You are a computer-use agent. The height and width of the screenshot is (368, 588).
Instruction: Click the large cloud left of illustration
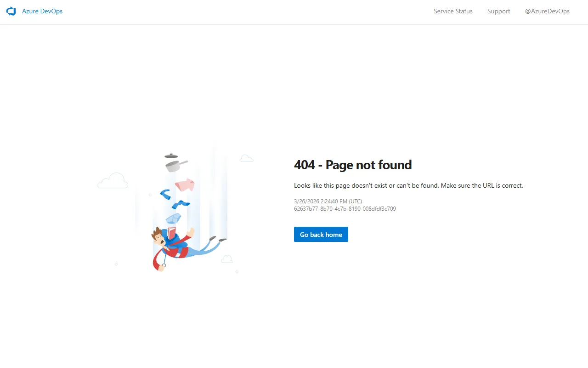pos(113,181)
